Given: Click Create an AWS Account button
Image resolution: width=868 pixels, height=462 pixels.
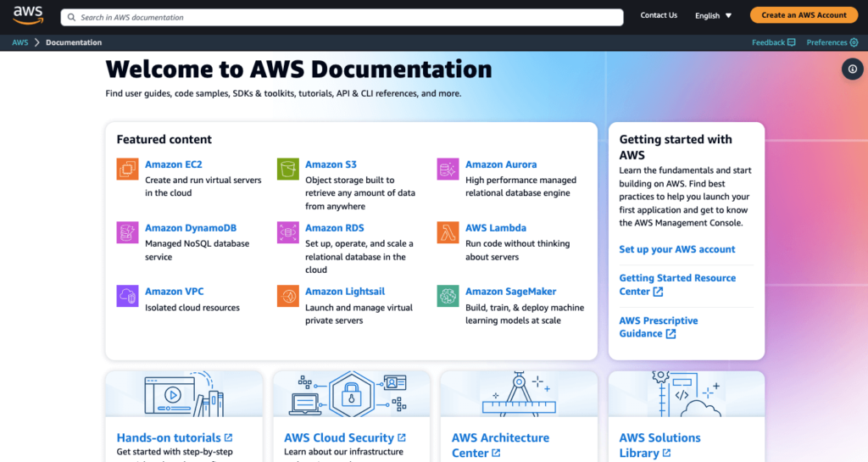Looking at the screenshot, I should coord(804,15).
